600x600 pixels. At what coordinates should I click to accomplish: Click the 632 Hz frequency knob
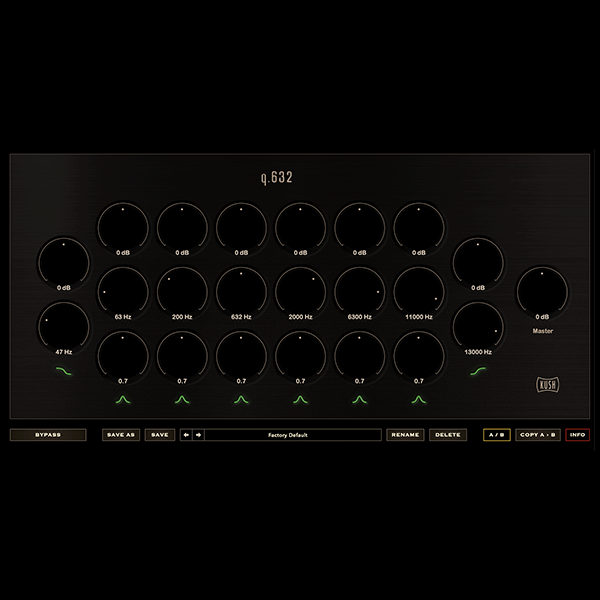pyautogui.click(x=241, y=292)
